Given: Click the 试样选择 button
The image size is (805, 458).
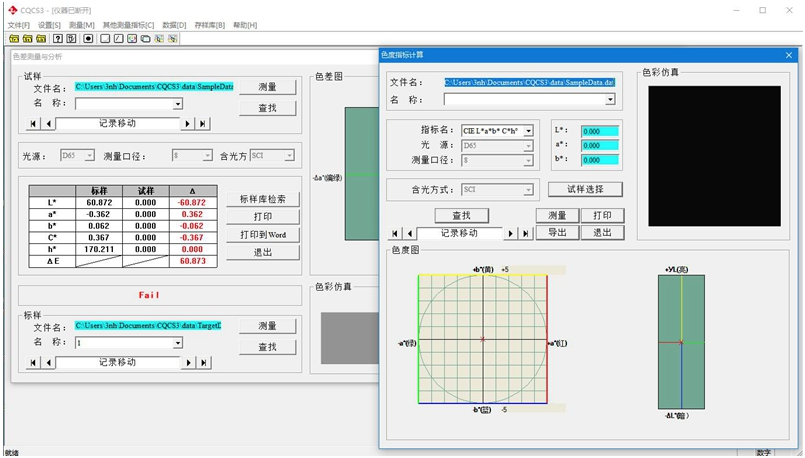Looking at the screenshot, I should [586, 189].
